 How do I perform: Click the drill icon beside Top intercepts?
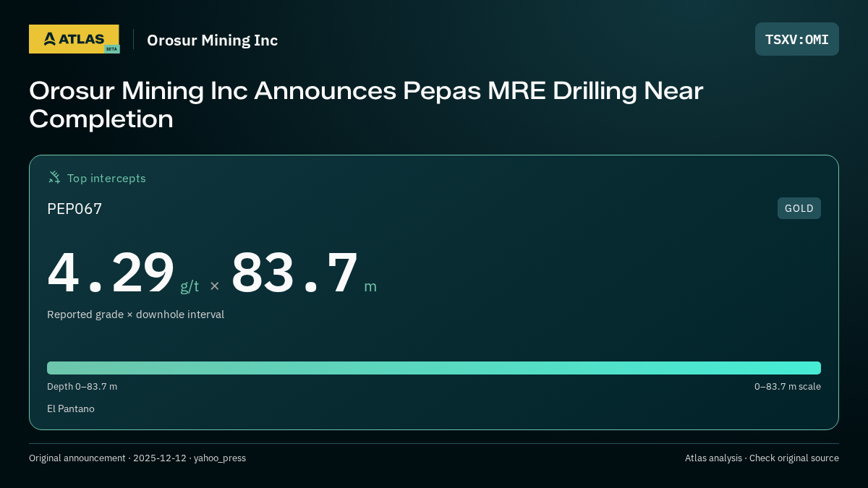[54, 177]
